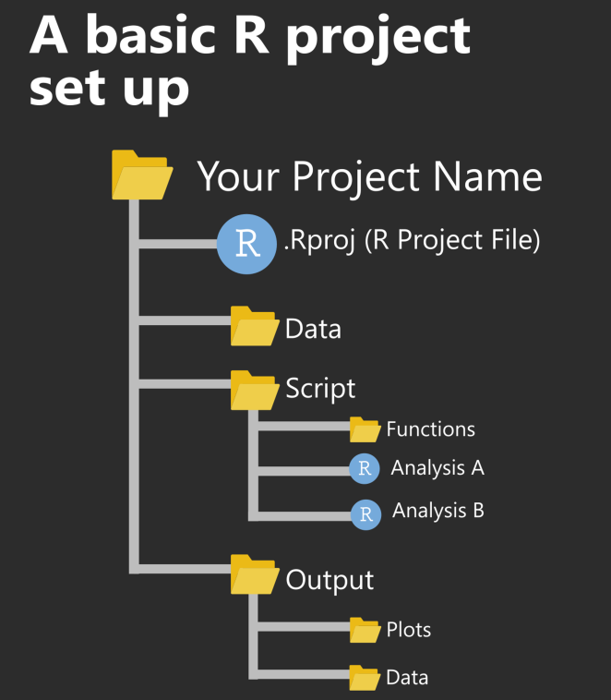Click the R icon beside Analysis A
Screen dimensions: 611x700
(365, 469)
